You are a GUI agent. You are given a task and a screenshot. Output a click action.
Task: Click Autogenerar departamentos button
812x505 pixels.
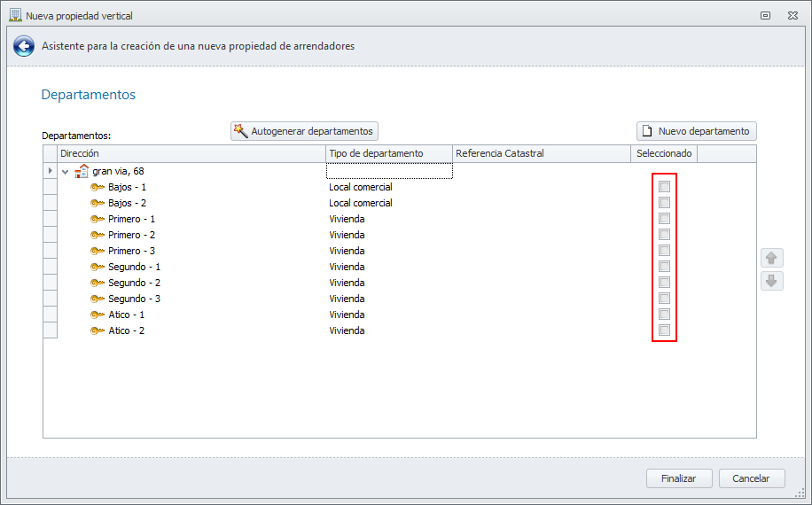(305, 131)
